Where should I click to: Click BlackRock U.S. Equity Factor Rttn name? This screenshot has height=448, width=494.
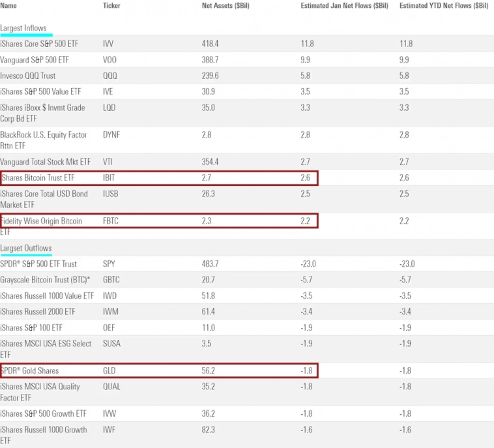[x=44, y=140]
